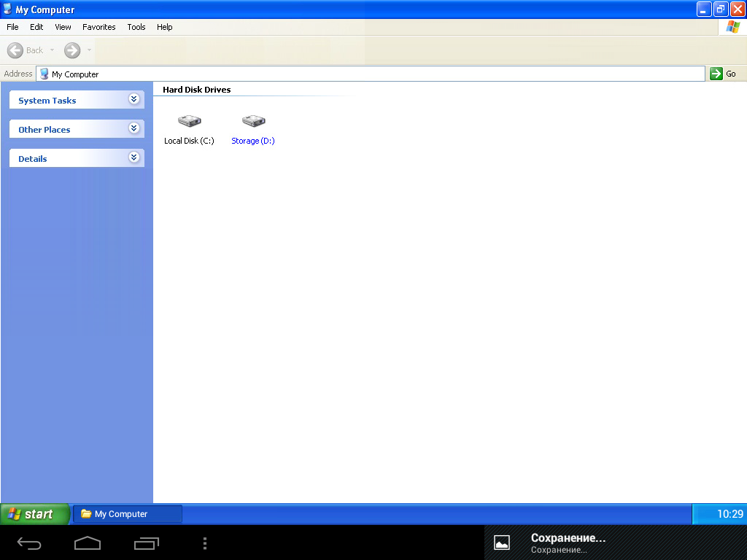Click the System Tasks header text
Viewport: 747px width, 560px height.
click(x=47, y=101)
